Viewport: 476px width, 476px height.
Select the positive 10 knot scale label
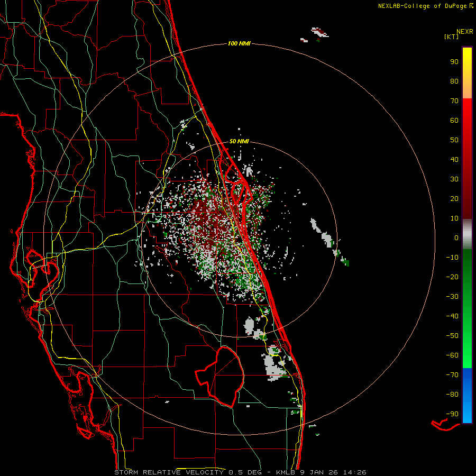(x=454, y=218)
